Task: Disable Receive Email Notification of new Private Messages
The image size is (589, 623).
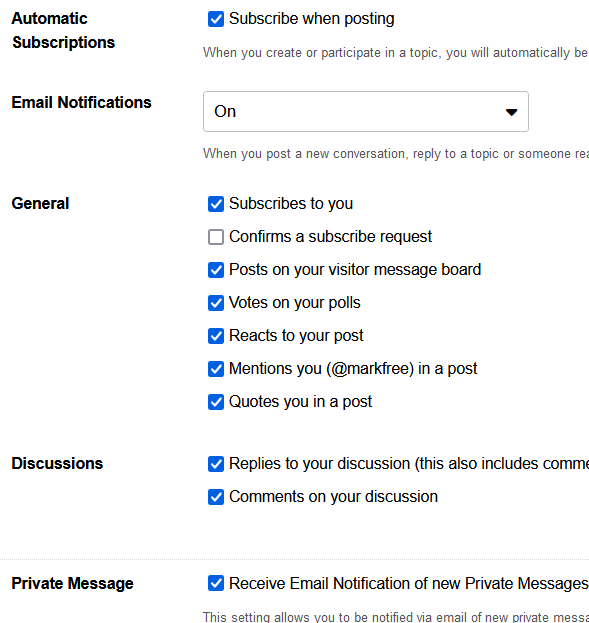Action: 216,583
